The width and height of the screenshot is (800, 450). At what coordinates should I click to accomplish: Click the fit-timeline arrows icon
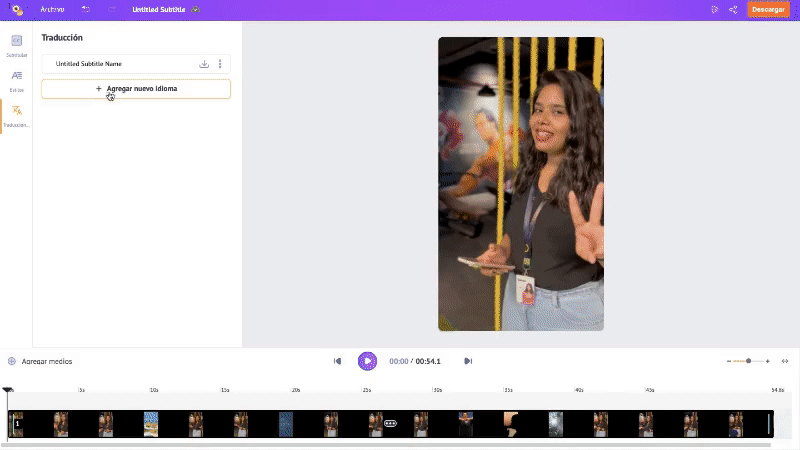point(785,361)
